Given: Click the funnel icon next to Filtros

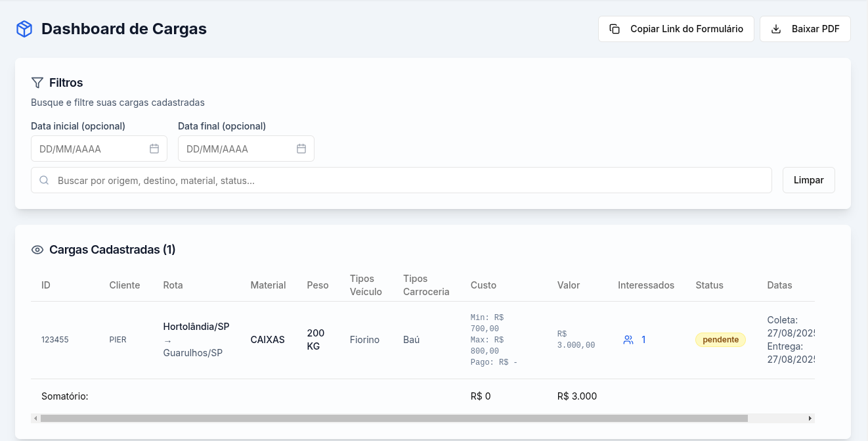Looking at the screenshot, I should coord(37,83).
